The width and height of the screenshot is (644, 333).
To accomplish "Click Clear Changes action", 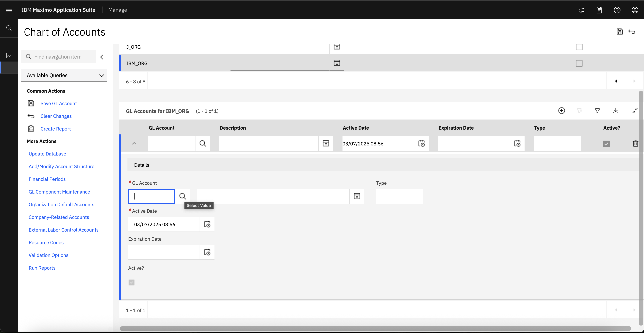I will pyautogui.click(x=56, y=116).
